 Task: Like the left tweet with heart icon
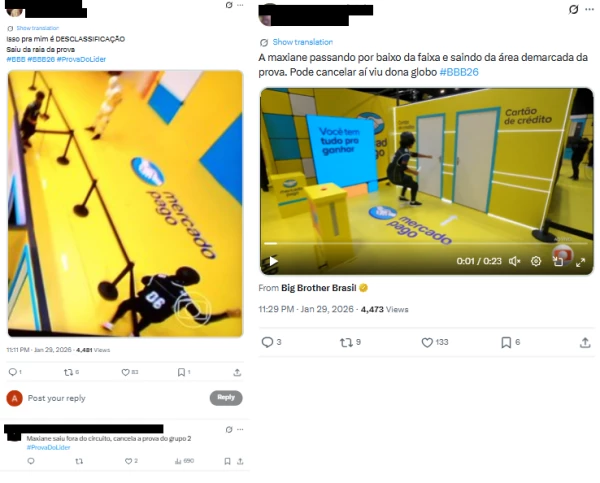(125, 372)
